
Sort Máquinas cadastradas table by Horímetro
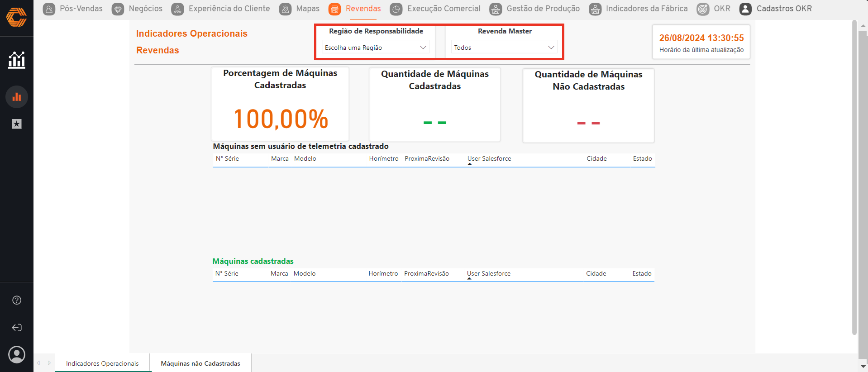(x=383, y=274)
